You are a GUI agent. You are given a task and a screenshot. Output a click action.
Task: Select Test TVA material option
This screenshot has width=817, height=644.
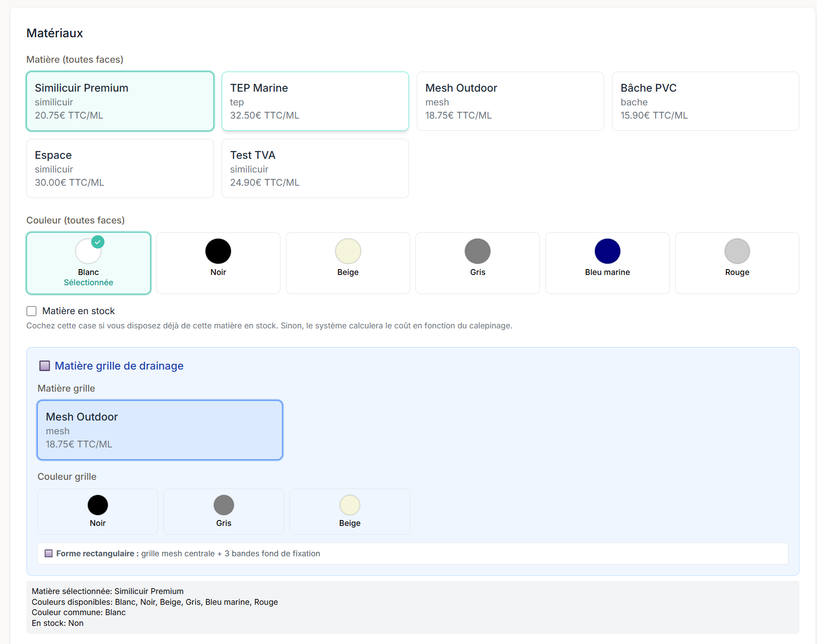(x=315, y=169)
